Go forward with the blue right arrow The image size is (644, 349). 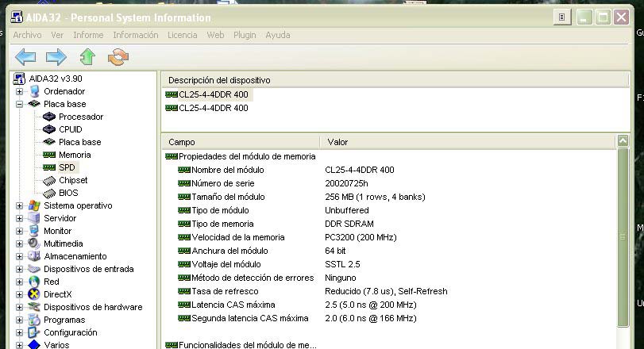point(56,57)
